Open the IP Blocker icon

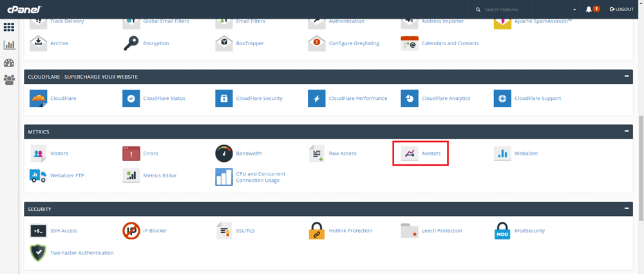(x=131, y=231)
